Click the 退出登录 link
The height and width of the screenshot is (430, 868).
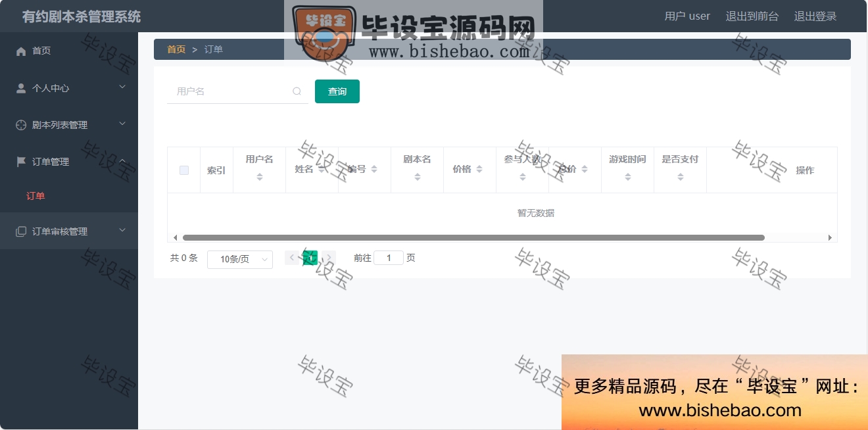[x=815, y=16]
